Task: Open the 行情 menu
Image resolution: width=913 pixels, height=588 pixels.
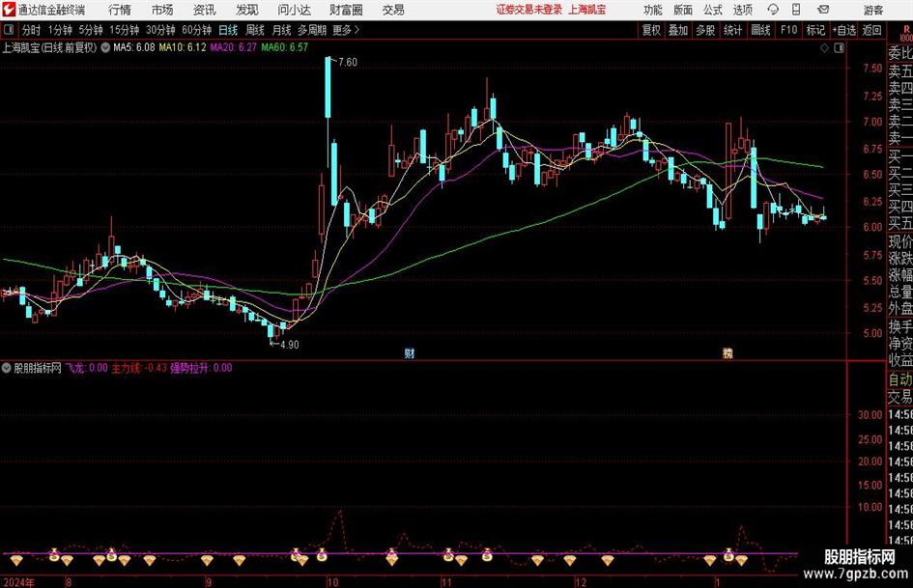Action: [x=120, y=10]
